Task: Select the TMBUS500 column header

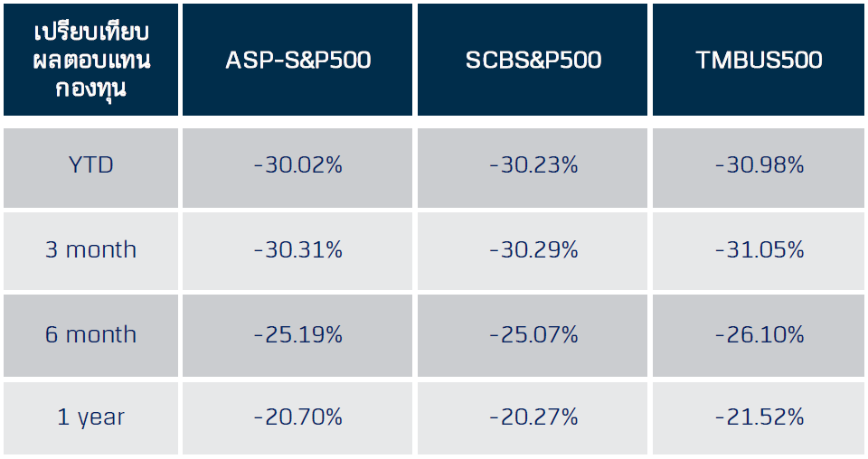Action: coord(759,61)
